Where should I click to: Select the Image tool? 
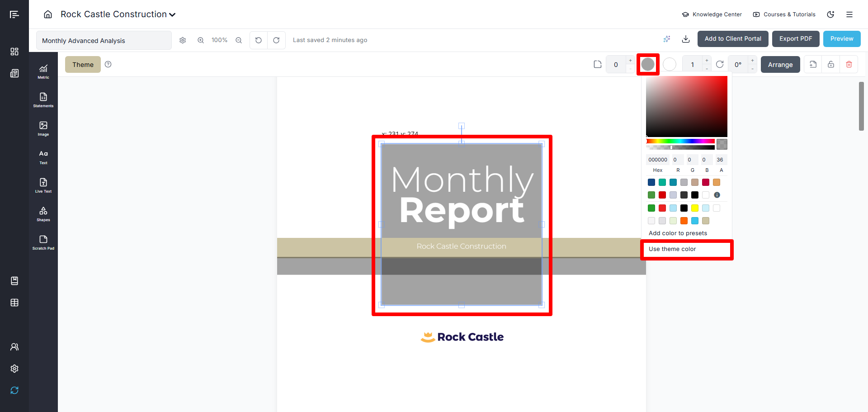point(43,128)
